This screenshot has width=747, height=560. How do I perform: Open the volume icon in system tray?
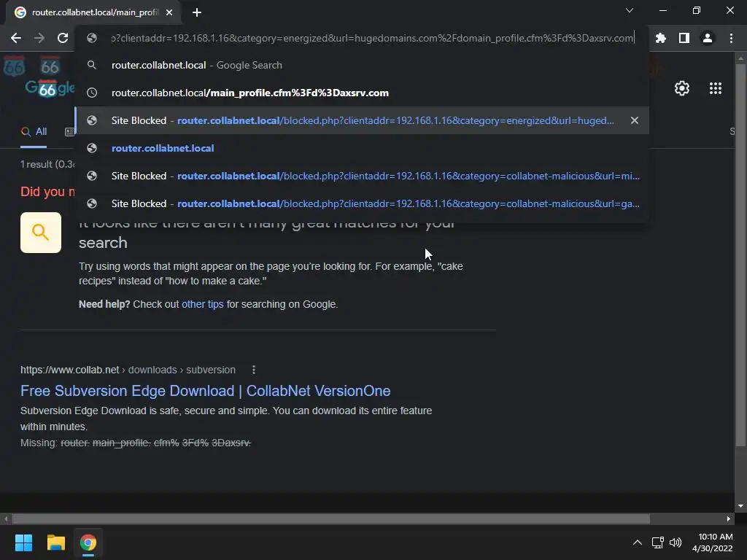point(676,542)
